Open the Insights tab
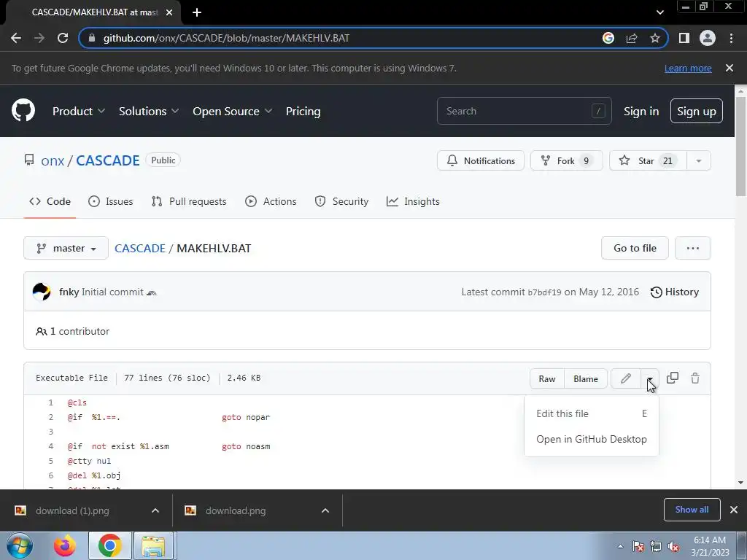The width and height of the screenshot is (747, 560). pos(413,201)
